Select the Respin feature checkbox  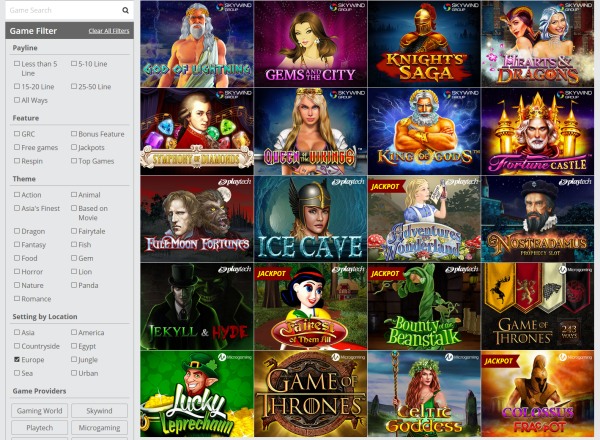pyautogui.click(x=17, y=161)
